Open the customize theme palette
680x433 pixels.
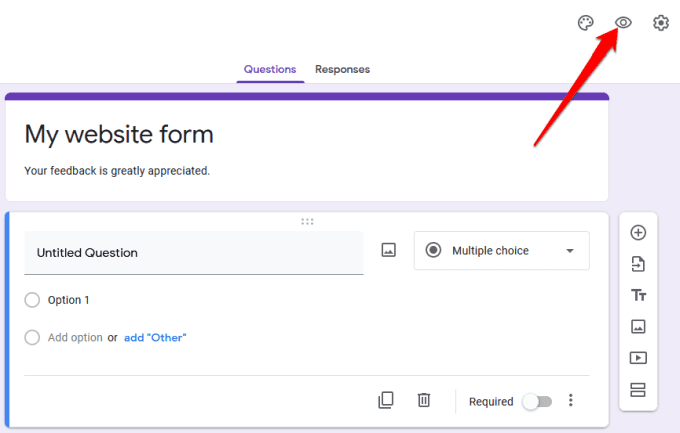click(586, 23)
